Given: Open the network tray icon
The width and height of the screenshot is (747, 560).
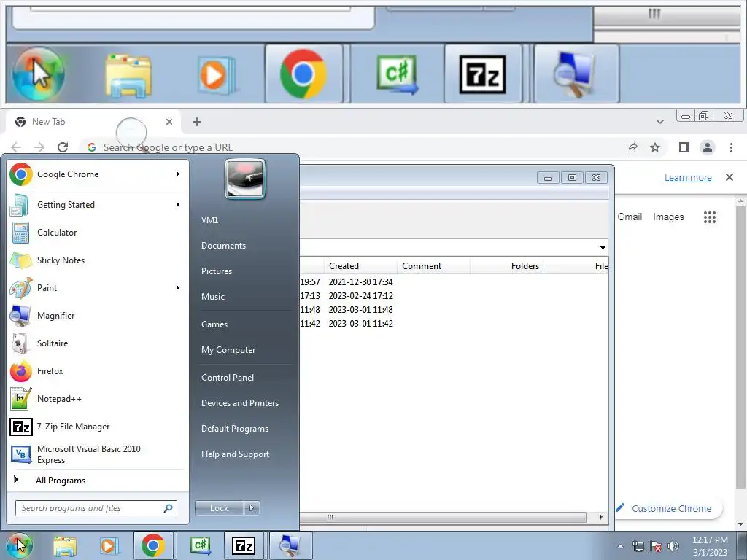Looking at the screenshot, I should 638,546.
